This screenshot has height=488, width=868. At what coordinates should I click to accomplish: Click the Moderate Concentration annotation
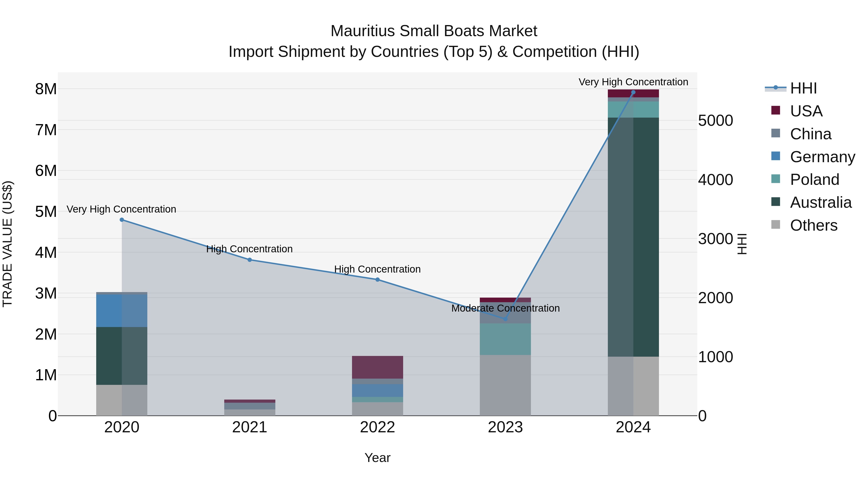pos(505,308)
